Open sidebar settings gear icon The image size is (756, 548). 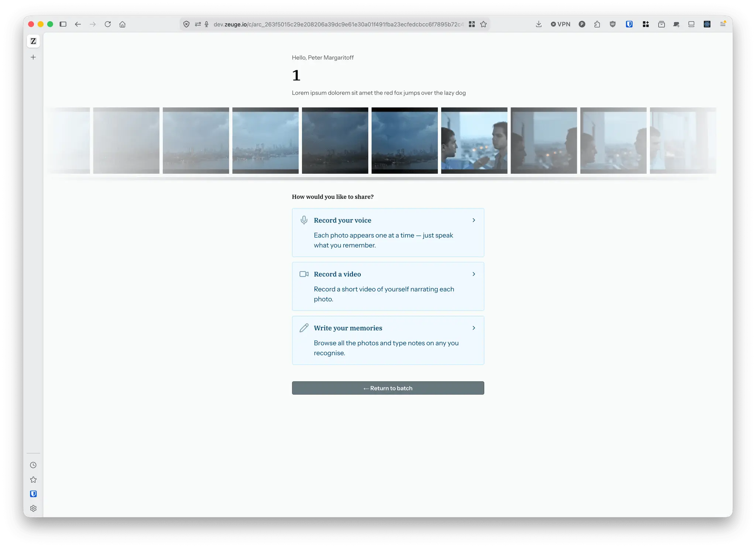(x=33, y=508)
